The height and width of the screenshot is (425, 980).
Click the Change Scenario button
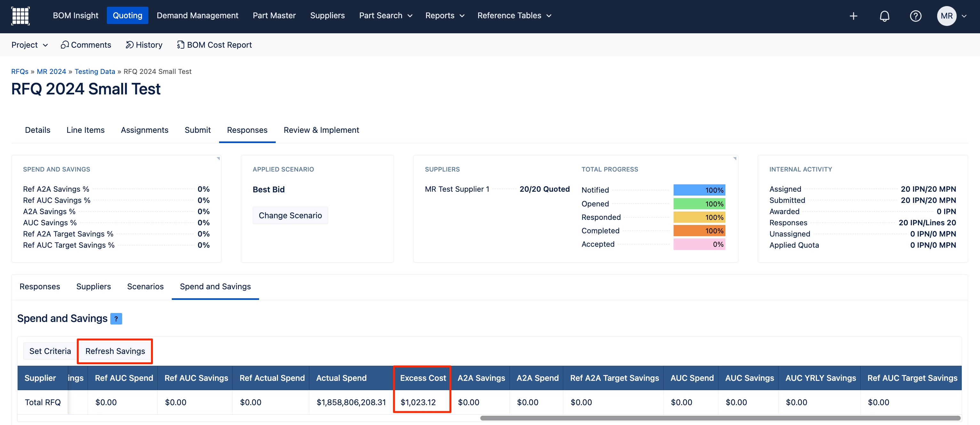[x=290, y=216]
